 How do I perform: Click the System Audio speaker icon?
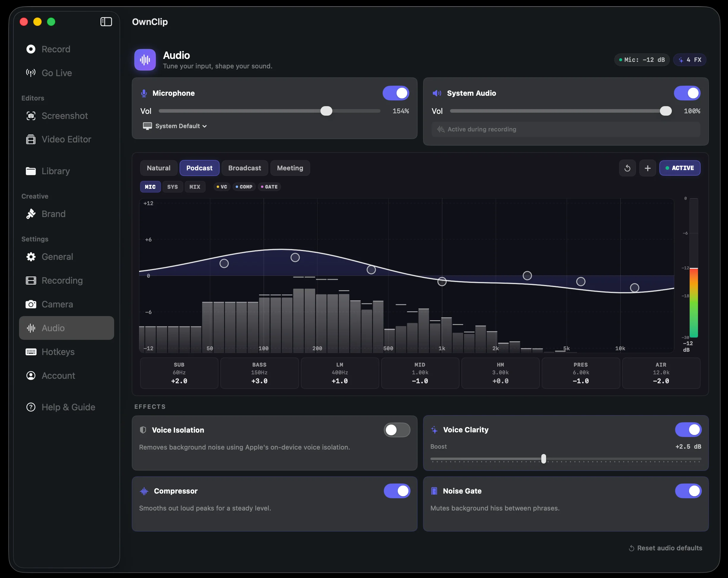click(437, 93)
